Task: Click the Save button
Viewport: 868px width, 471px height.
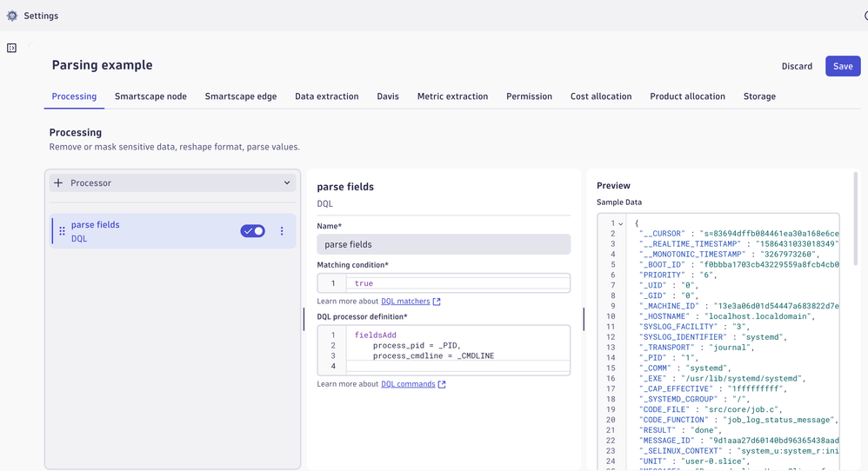Action: pyautogui.click(x=843, y=66)
